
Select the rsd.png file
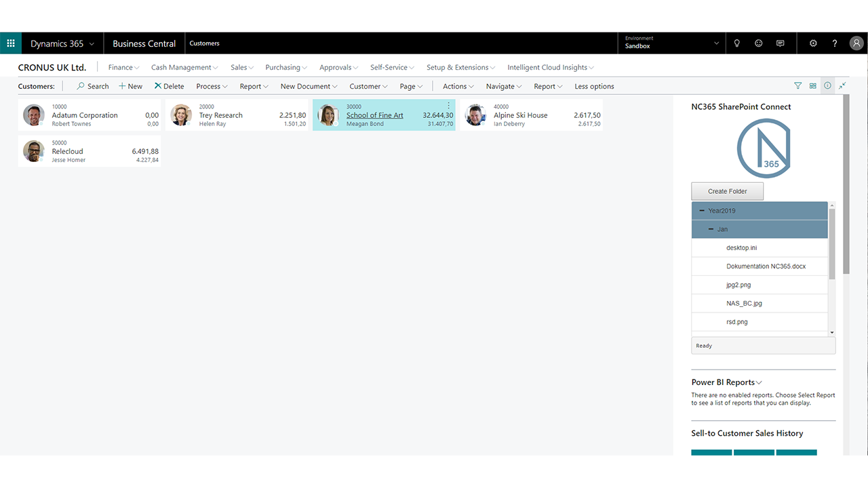[759, 322]
